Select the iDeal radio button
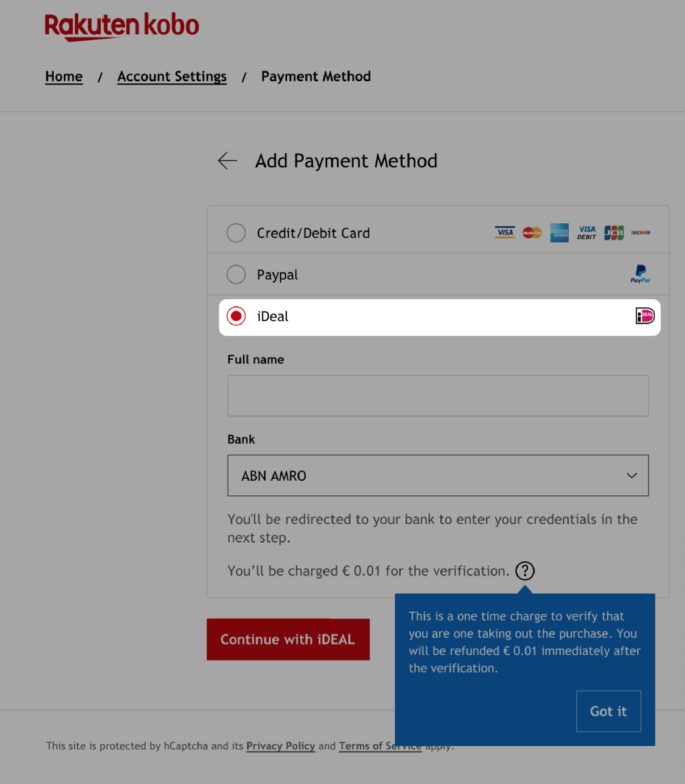This screenshot has height=784, width=685. (236, 316)
